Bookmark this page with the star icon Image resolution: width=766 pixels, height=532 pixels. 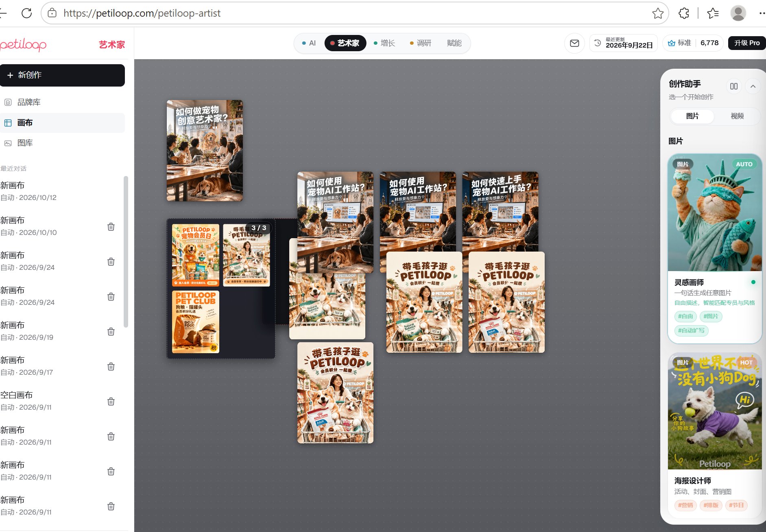(x=658, y=13)
